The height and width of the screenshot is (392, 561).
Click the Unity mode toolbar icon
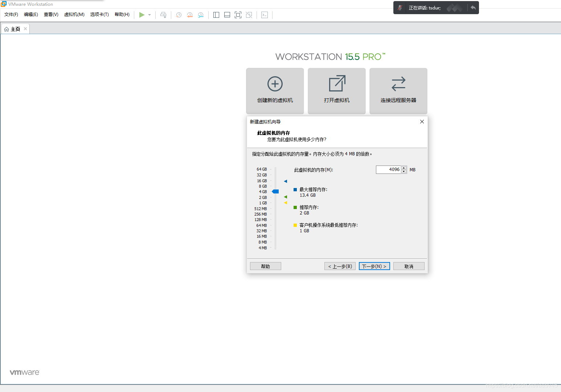click(249, 15)
